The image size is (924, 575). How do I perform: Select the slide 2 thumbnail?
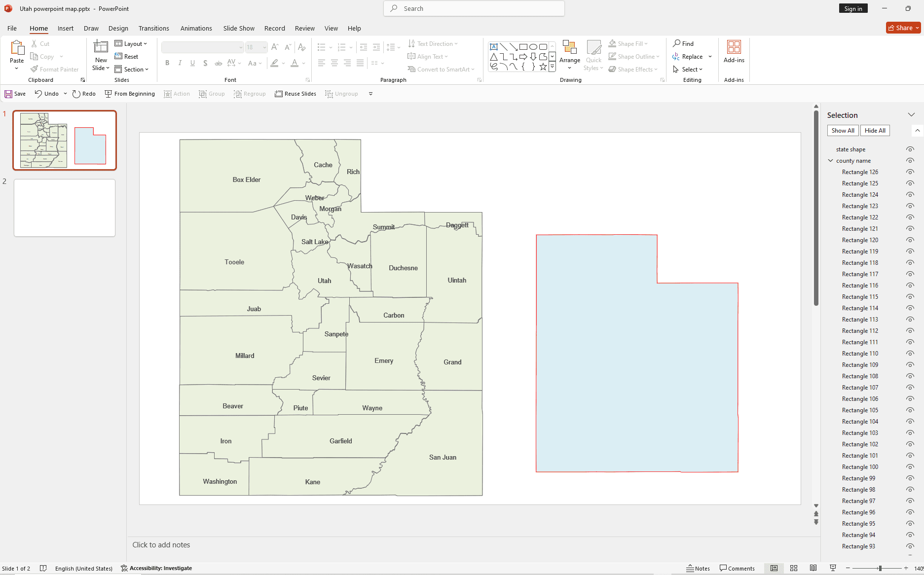pyautogui.click(x=65, y=208)
